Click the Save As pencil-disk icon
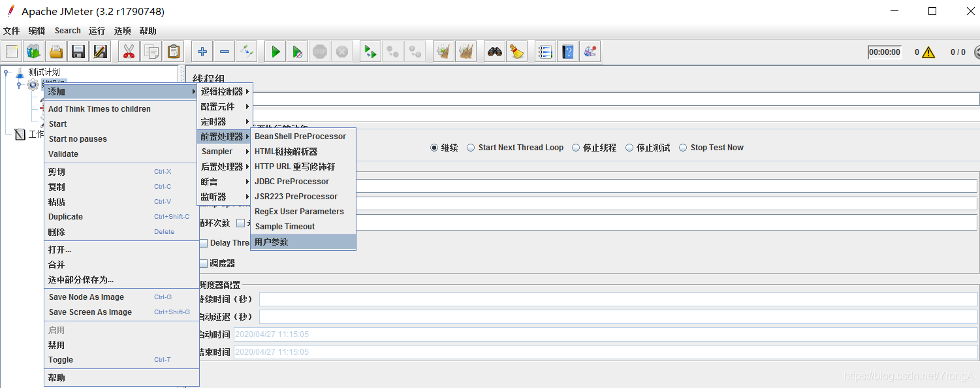The height and width of the screenshot is (388, 980). (x=101, y=51)
